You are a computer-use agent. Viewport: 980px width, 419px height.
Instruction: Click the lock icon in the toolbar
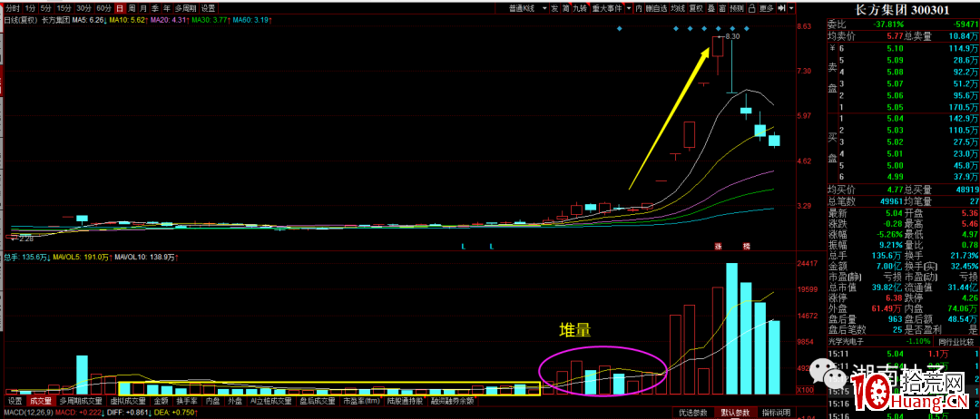click(752, 8)
